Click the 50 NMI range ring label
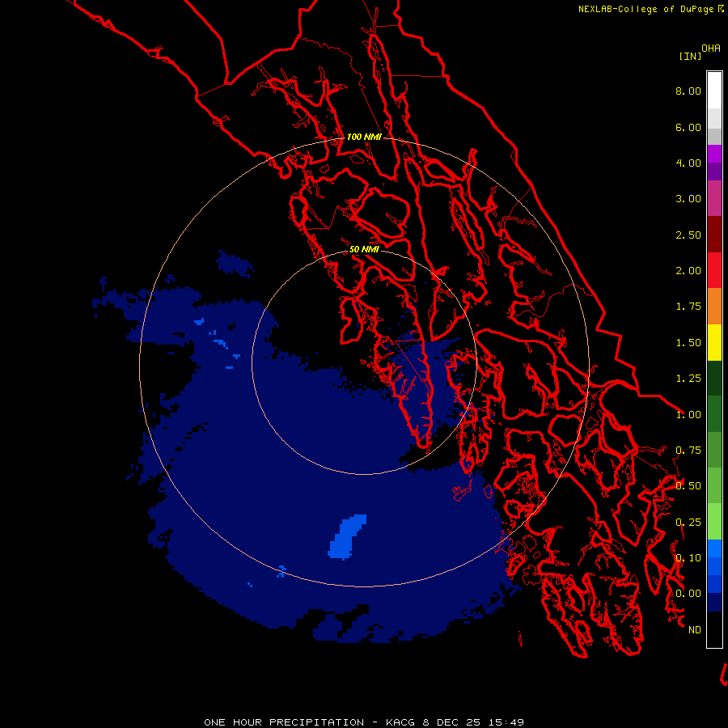728x728 pixels. coord(364,249)
